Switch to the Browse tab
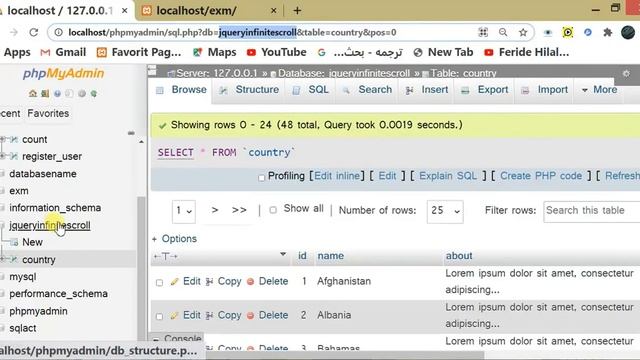Screen dimensions: 640x360 click(x=182, y=90)
